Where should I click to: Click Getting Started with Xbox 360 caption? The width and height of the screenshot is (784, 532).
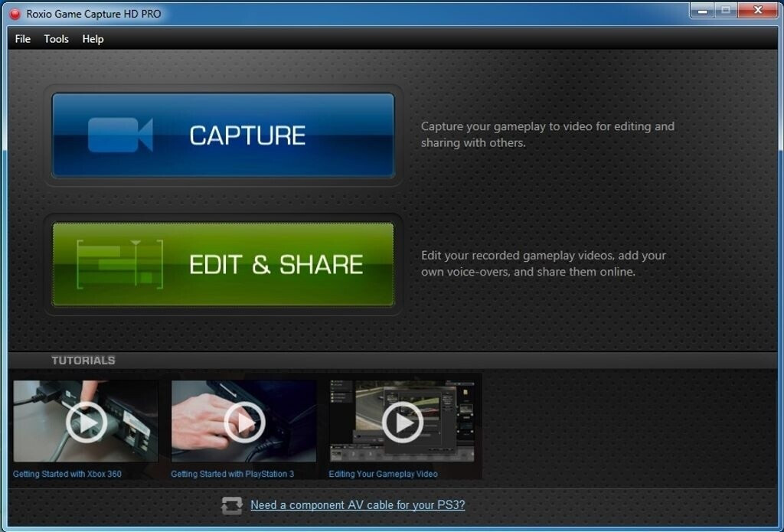tap(67, 474)
